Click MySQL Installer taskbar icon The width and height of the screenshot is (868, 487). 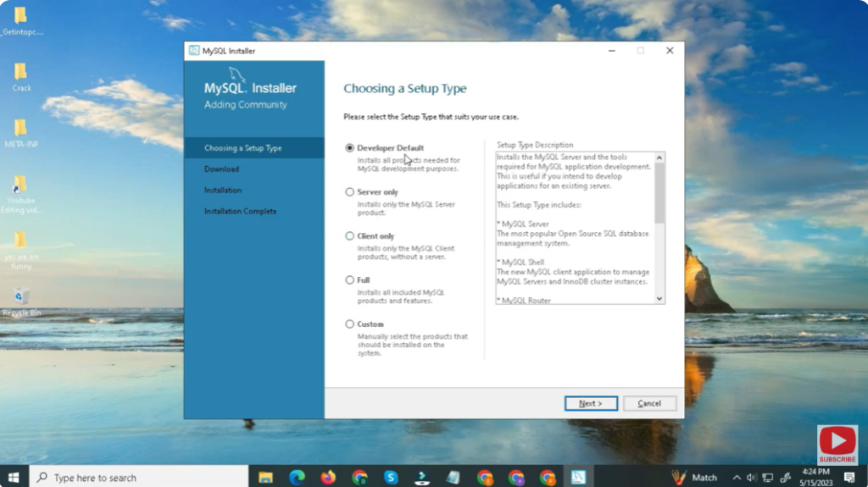tap(578, 477)
